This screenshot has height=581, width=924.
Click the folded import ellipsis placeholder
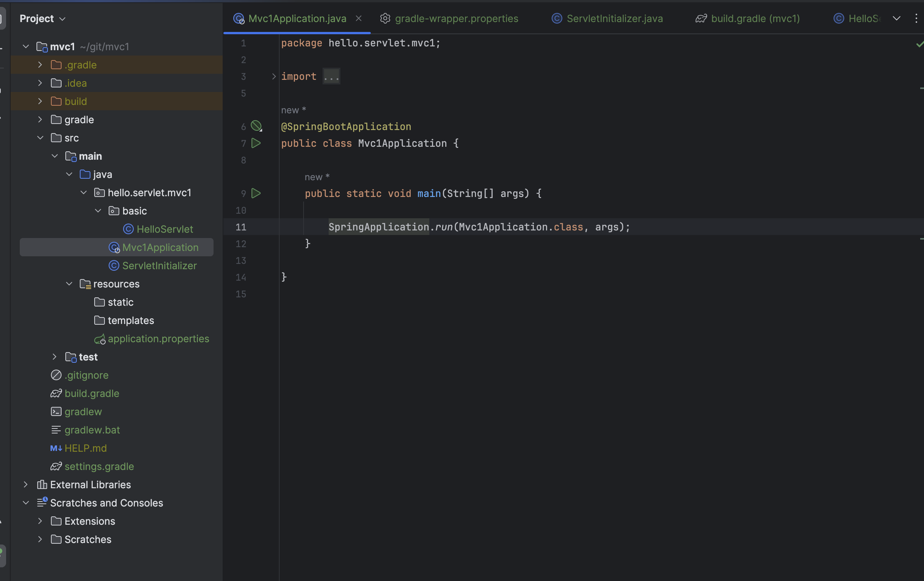click(x=331, y=76)
